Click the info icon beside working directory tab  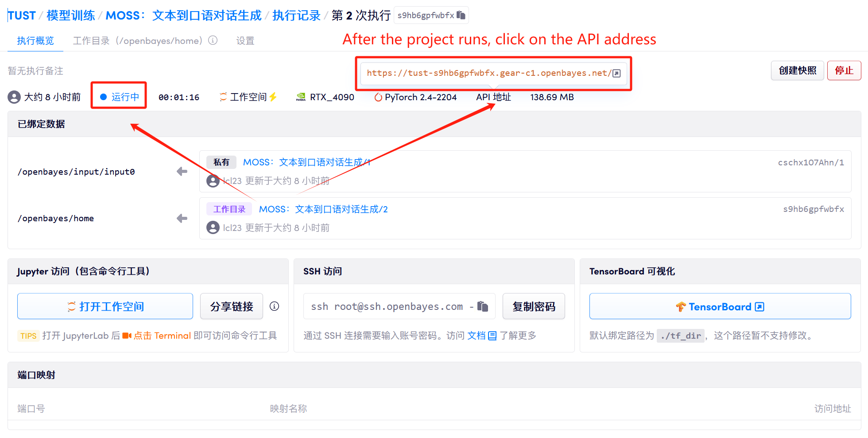point(213,40)
